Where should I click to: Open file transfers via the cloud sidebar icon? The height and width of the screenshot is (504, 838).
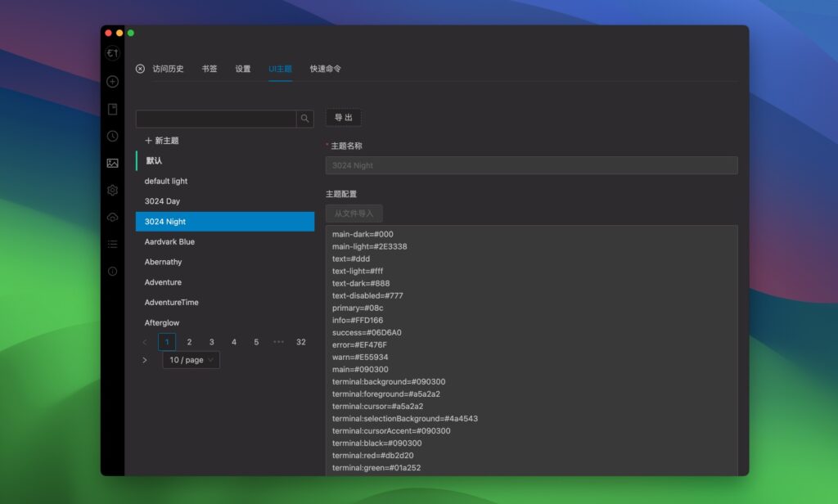coord(112,216)
